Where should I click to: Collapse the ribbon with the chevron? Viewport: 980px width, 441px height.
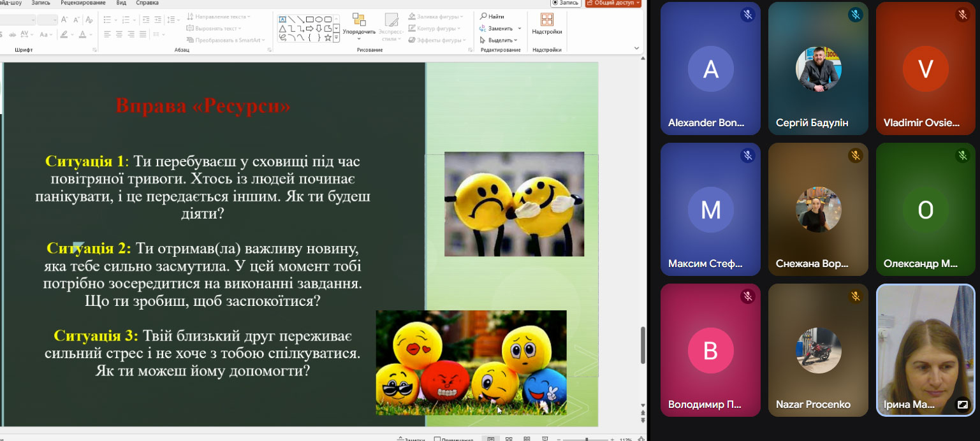click(x=636, y=48)
